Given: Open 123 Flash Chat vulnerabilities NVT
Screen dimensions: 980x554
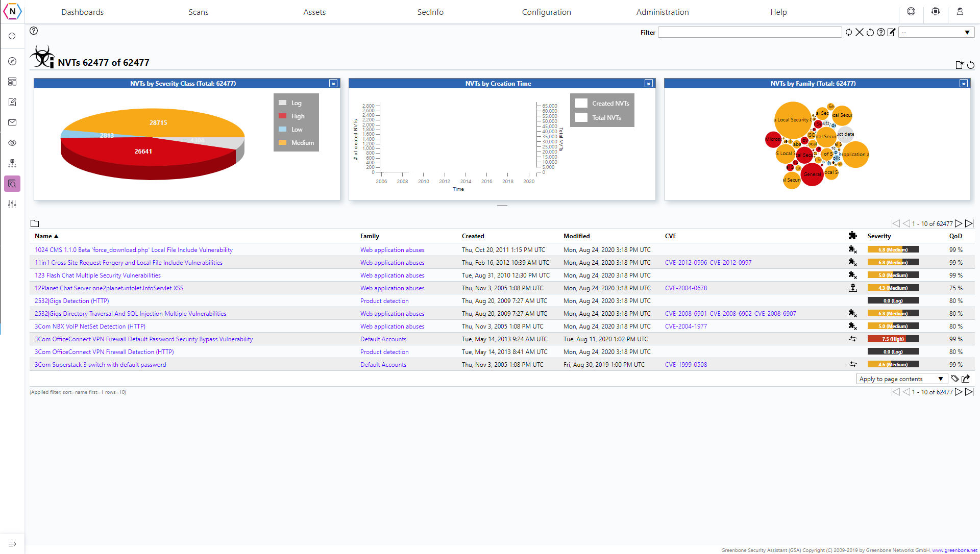Looking at the screenshot, I should tap(97, 275).
